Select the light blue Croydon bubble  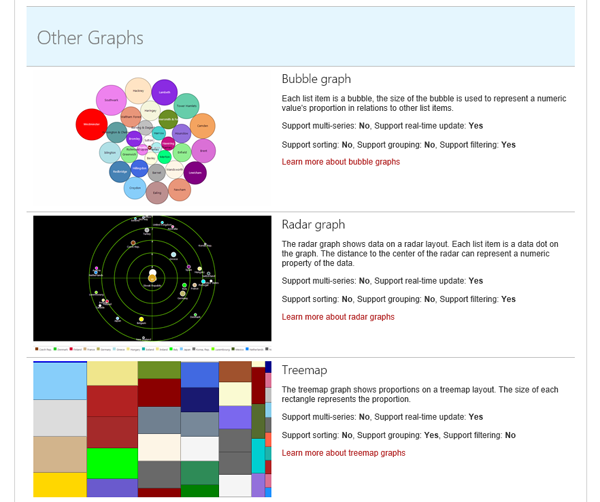[134, 187]
